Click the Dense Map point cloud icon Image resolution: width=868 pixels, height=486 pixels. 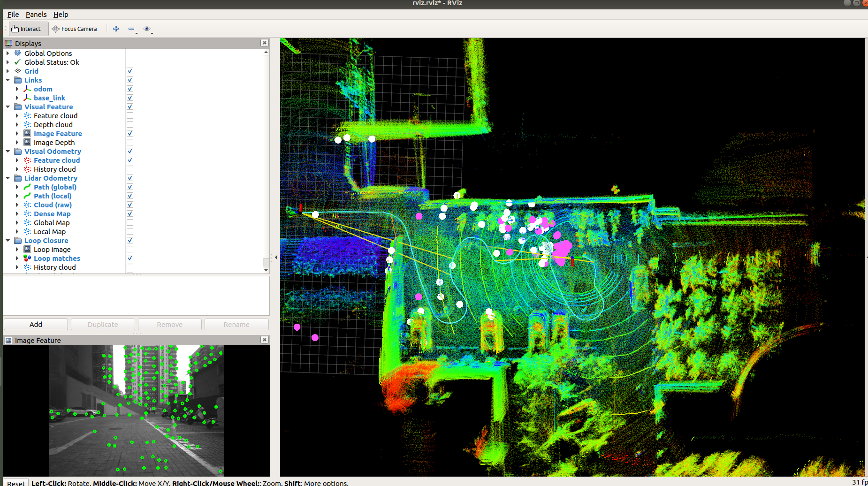point(27,213)
